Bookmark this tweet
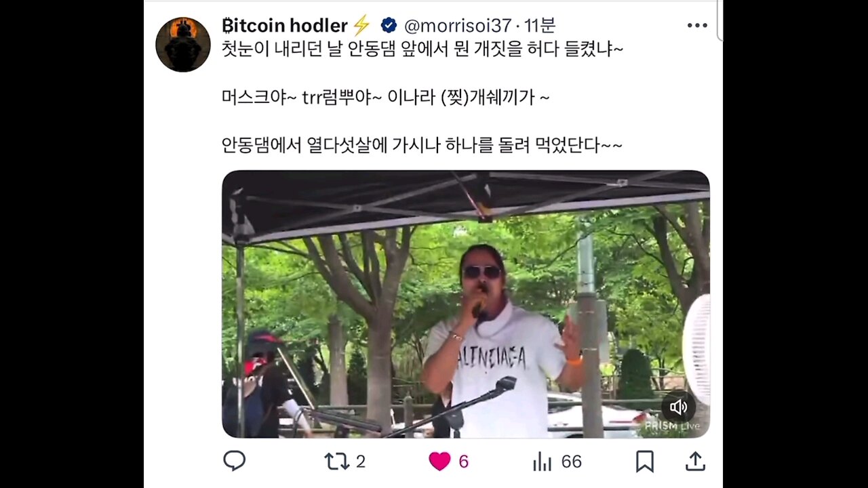 coord(644,462)
